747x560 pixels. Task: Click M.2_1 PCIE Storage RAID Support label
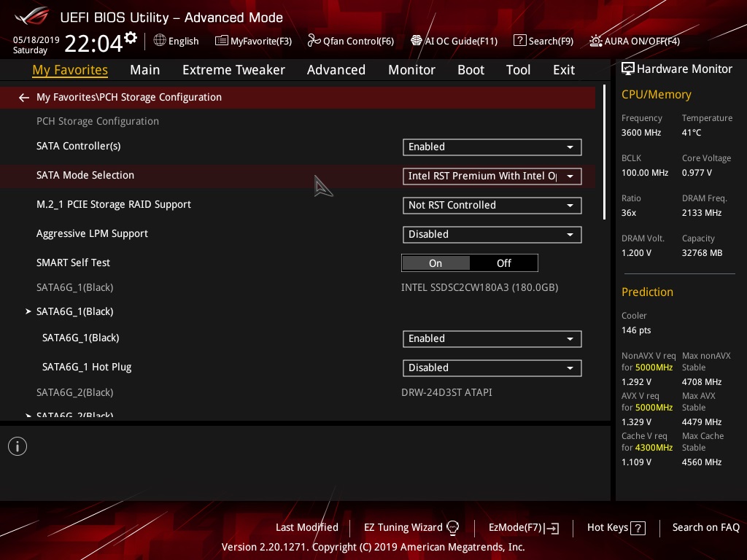coord(113,204)
